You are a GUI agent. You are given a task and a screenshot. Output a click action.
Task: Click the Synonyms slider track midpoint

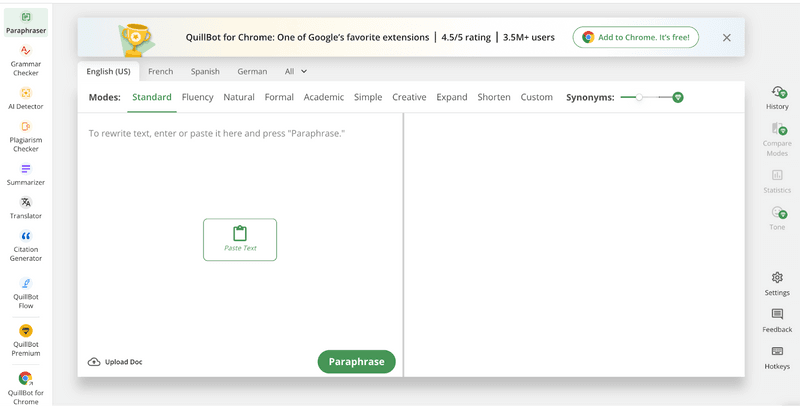649,97
